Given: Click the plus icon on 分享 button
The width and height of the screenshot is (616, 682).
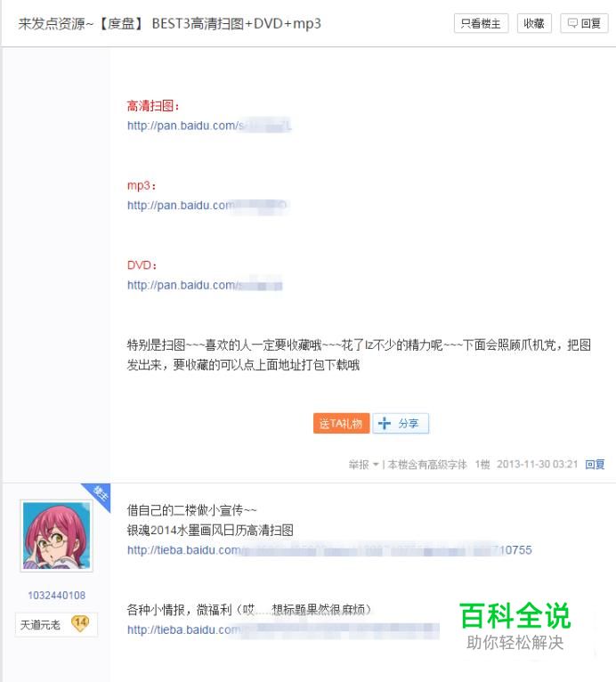Looking at the screenshot, I should point(385,423).
